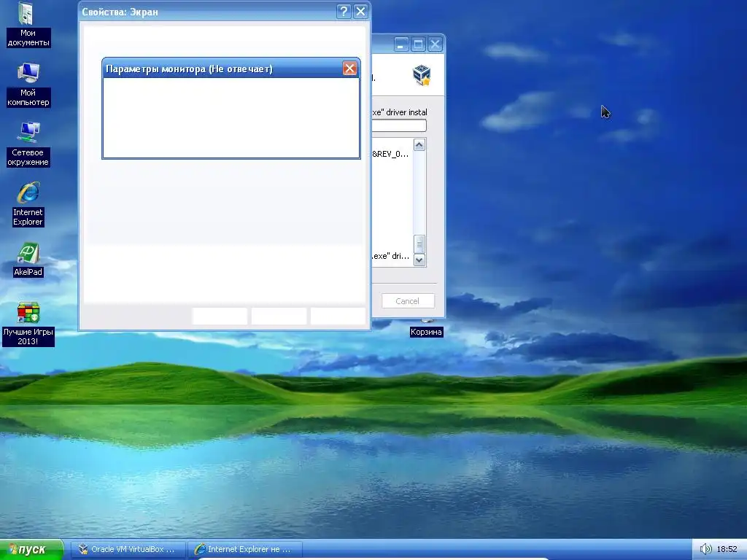Select the 'driver instal' status text
Viewport: 747px width, 560px height.
[399, 112]
